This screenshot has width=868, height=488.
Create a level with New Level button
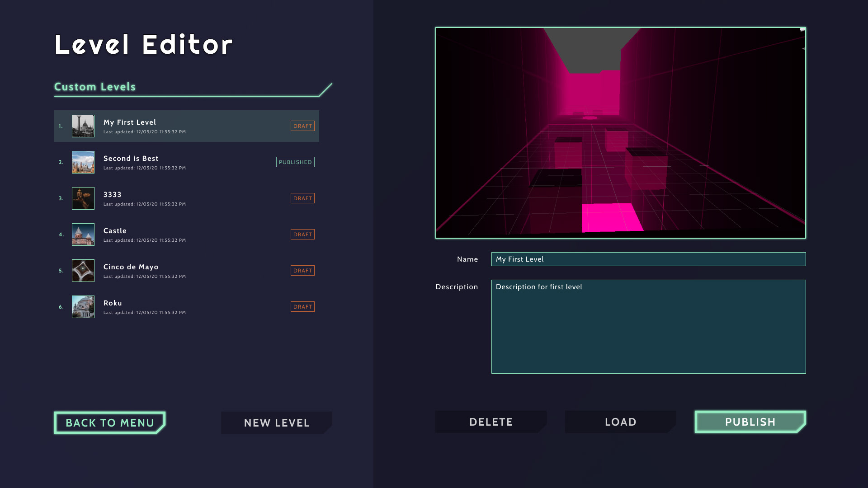[276, 423]
